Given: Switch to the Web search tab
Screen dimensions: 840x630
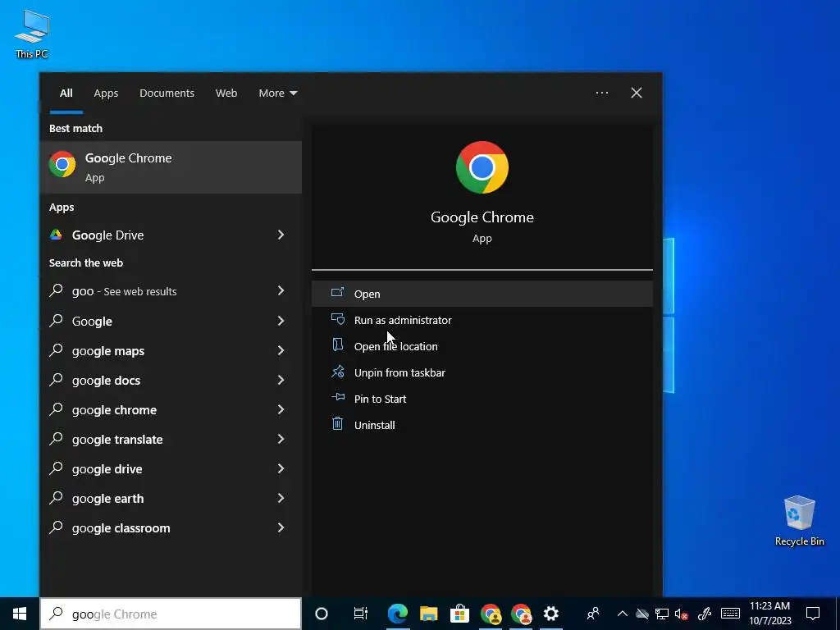Looking at the screenshot, I should pyautogui.click(x=226, y=94).
